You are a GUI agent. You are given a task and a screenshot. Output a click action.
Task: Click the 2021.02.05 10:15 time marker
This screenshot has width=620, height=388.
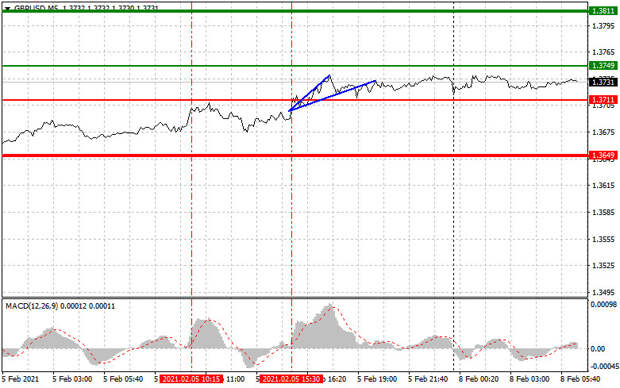coord(191,379)
